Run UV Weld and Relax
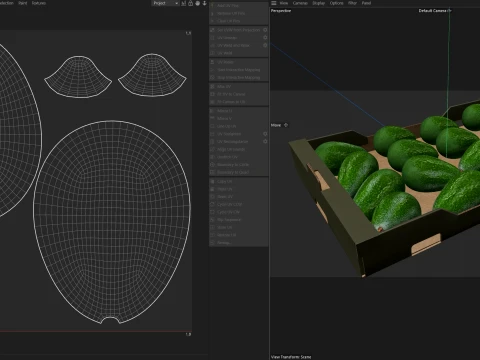The width and height of the screenshot is (480, 360). [236, 45]
